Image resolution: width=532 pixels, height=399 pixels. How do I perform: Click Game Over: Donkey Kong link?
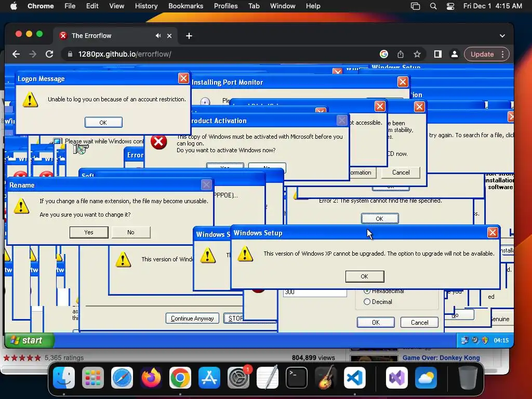(x=441, y=357)
